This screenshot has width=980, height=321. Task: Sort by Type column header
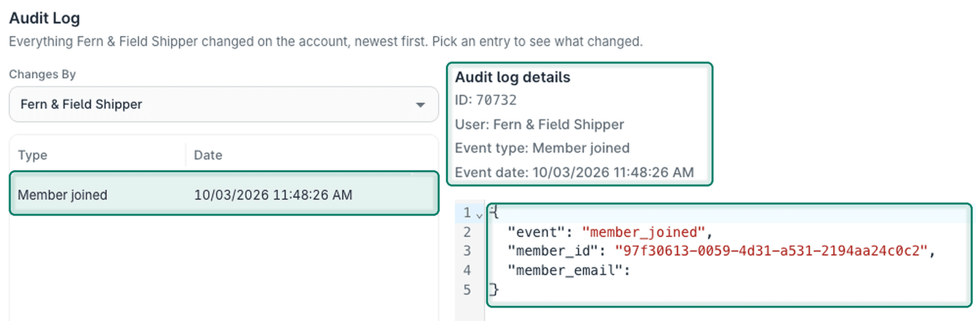point(32,155)
